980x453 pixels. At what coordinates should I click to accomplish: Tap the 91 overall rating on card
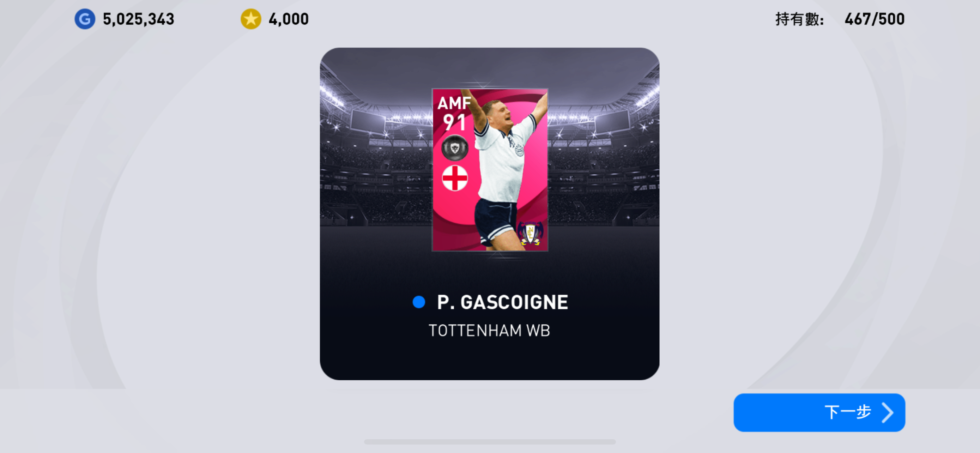454,122
